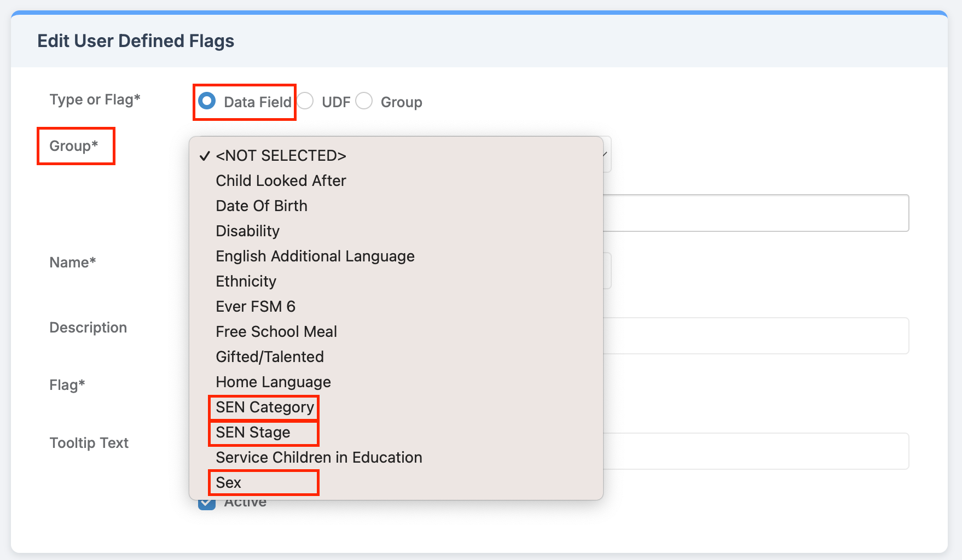The image size is (962, 560).
Task: Click the Group dropdown arrow
Action: click(x=606, y=154)
